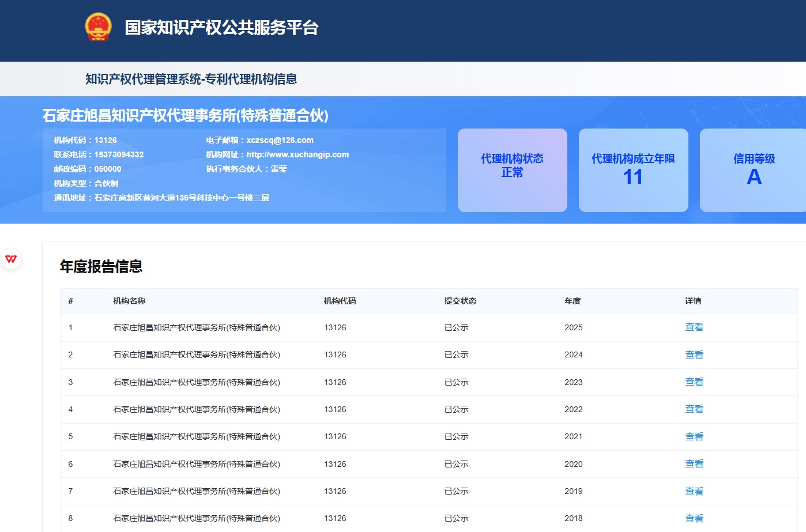Click row number 7

point(70,492)
